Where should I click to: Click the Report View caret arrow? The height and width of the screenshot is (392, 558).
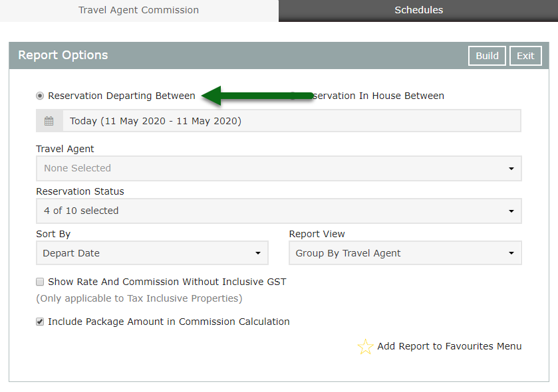pyautogui.click(x=511, y=253)
